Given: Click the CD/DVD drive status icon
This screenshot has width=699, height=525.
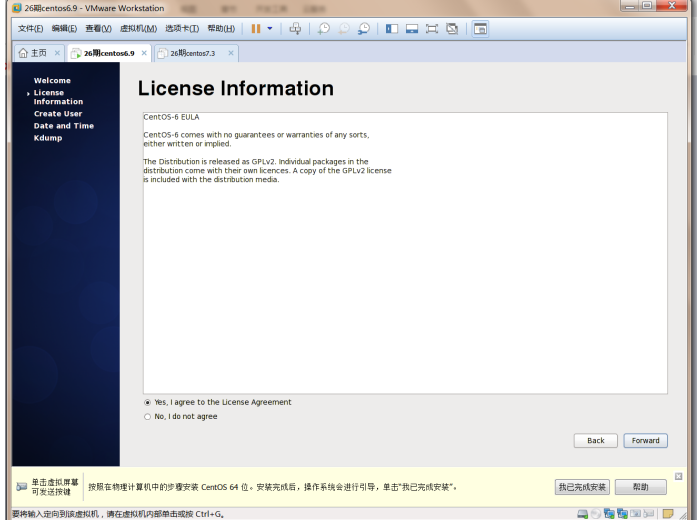Looking at the screenshot, I should click(596, 514).
